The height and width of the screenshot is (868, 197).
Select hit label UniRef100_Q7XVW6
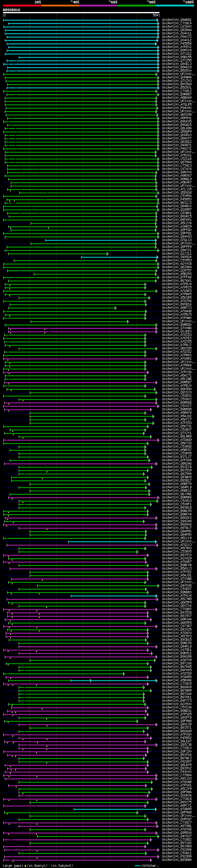177,328
